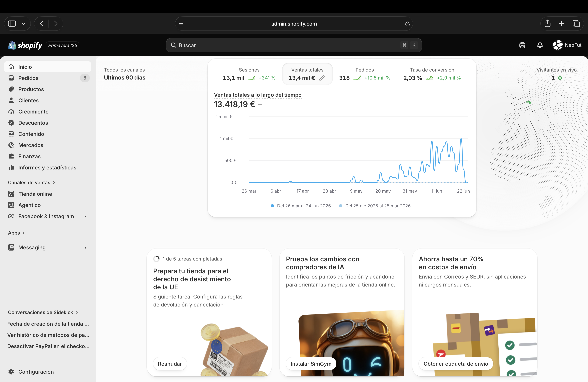Click browser share icon
The width and height of the screenshot is (588, 382).
click(547, 23)
